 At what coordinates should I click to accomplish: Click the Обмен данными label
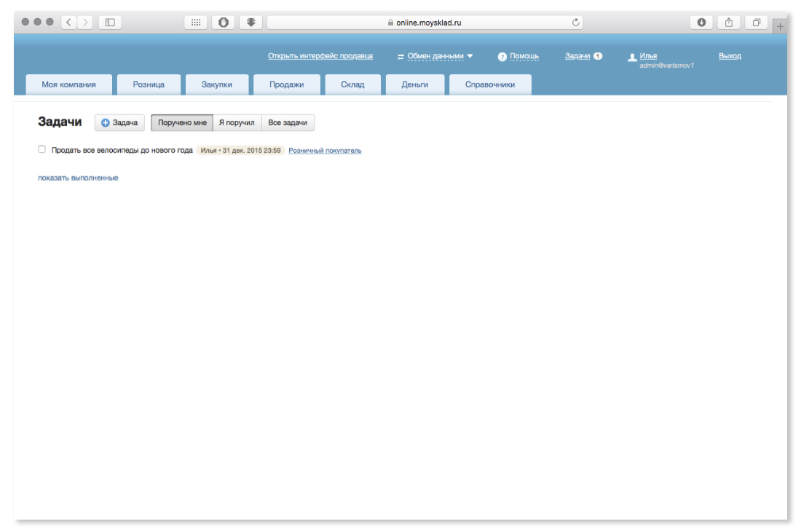[x=435, y=56]
